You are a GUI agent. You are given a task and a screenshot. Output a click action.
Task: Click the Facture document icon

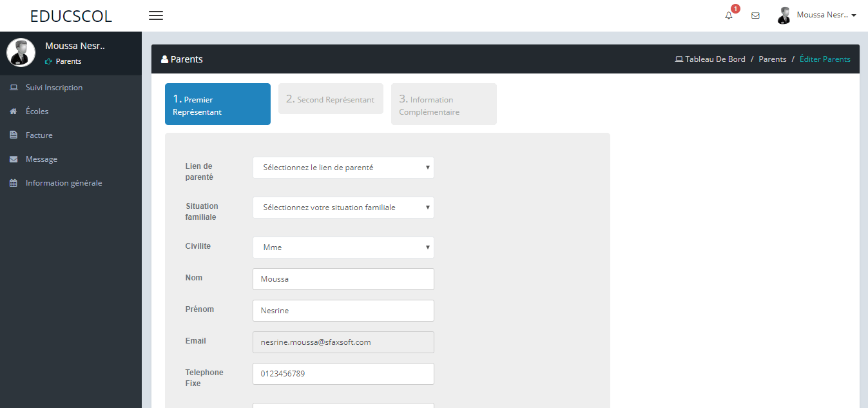click(x=14, y=135)
